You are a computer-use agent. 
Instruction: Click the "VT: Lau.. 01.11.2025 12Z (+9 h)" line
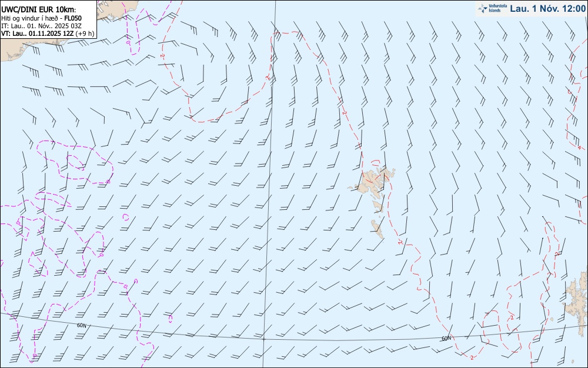48,34
